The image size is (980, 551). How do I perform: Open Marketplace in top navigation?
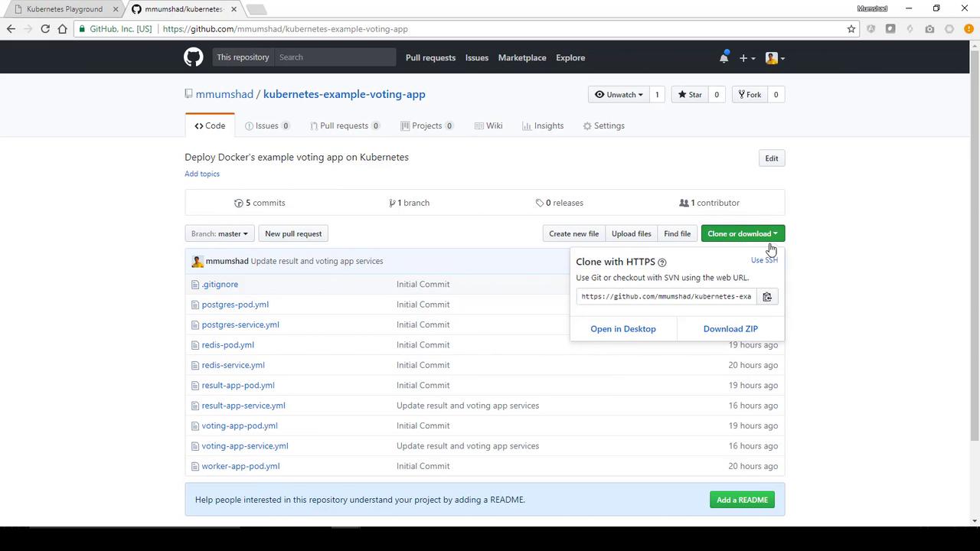[522, 57]
